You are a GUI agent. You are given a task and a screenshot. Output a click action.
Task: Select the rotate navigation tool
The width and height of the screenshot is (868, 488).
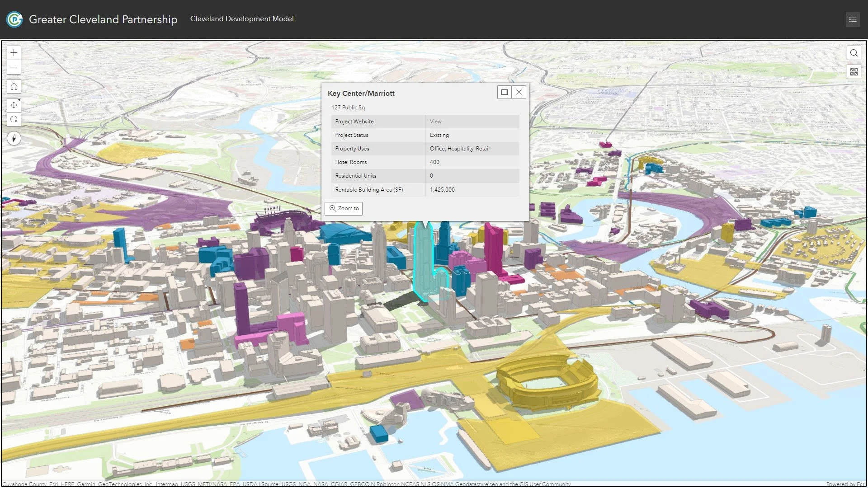pos(14,119)
